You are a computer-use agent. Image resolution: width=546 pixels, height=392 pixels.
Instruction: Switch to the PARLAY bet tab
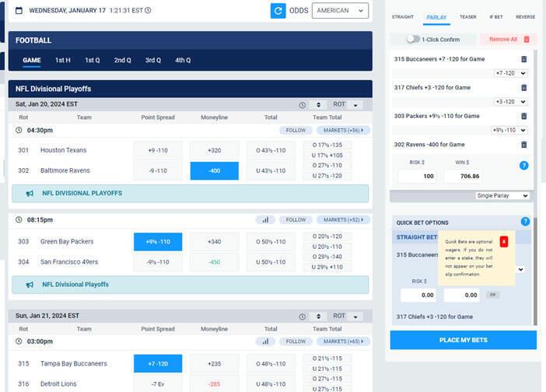tap(436, 17)
